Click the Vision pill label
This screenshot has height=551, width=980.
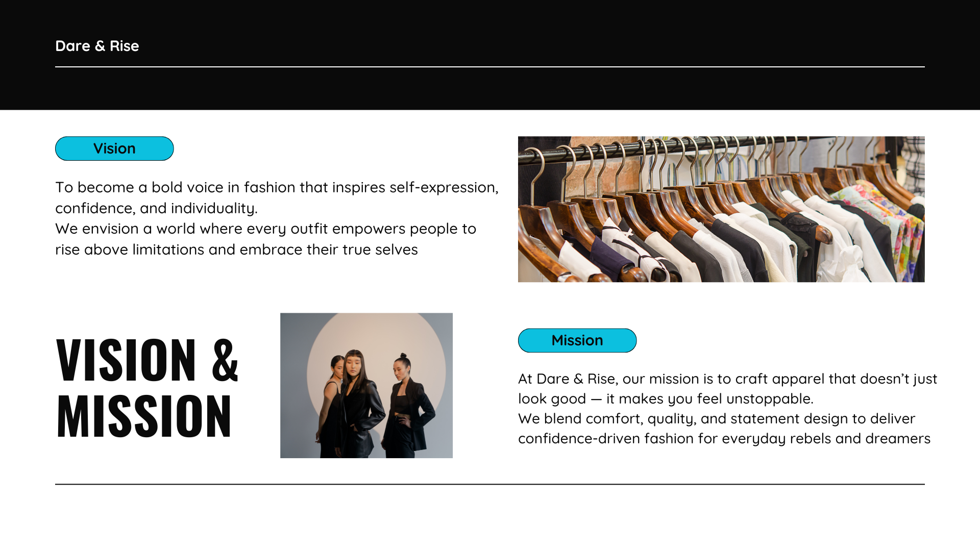[x=114, y=148]
